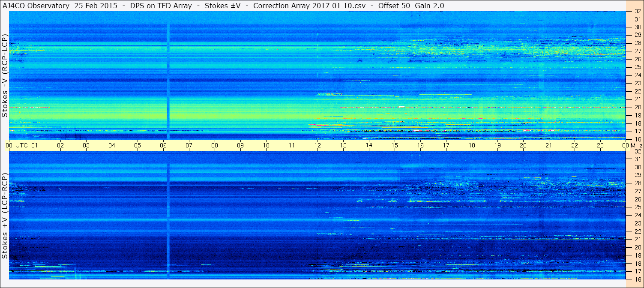Viewport: 644px width, 288px height.
Task: Select the 14 hour time marker
Action: 369,145
